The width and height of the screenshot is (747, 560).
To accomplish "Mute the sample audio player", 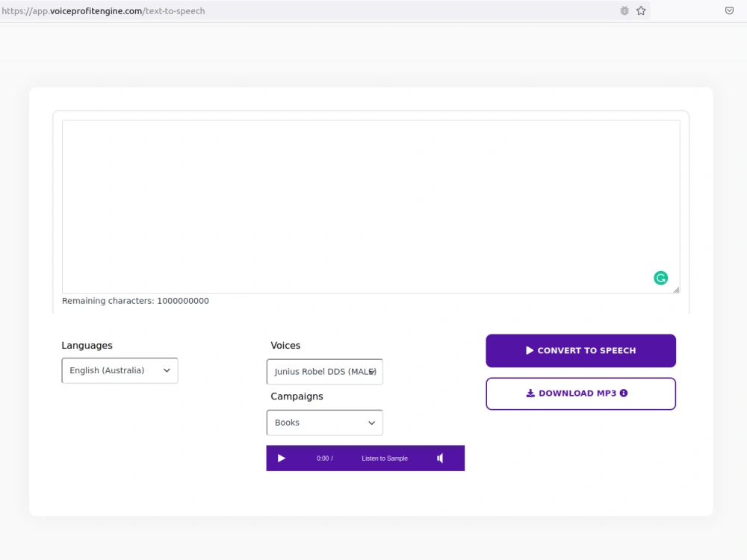I will tap(440, 458).
